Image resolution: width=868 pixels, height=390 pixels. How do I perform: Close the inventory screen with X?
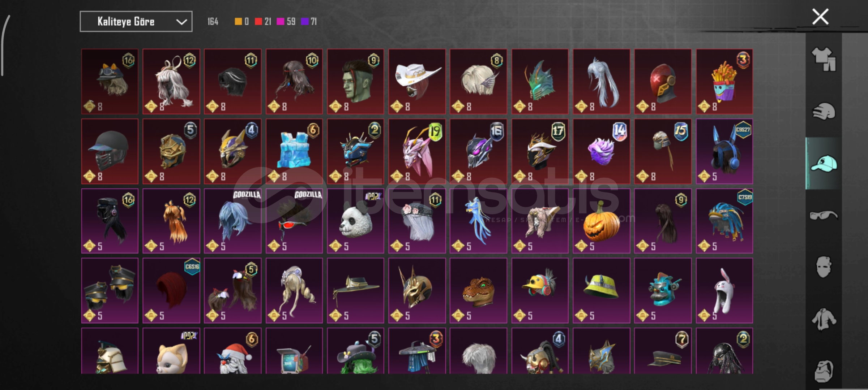(x=820, y=17)
